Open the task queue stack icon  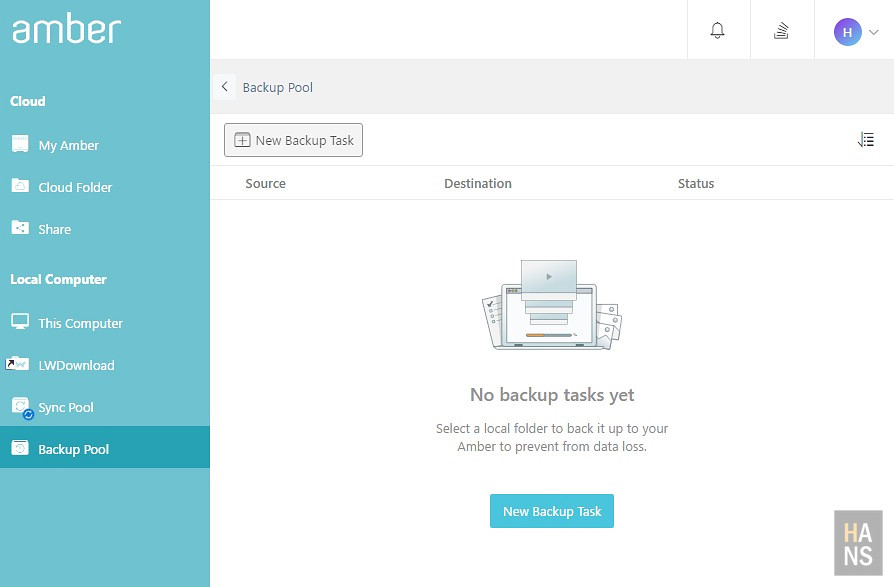tap(781, 30)
